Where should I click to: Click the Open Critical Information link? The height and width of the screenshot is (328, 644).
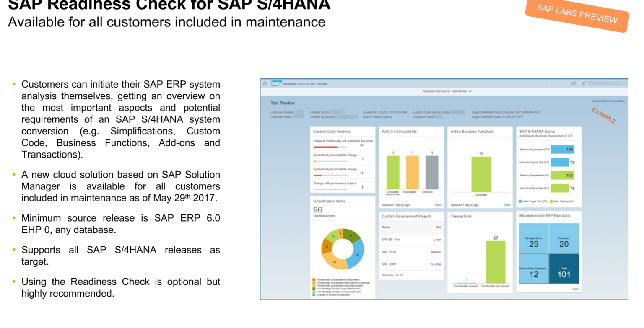coord(608,101)
